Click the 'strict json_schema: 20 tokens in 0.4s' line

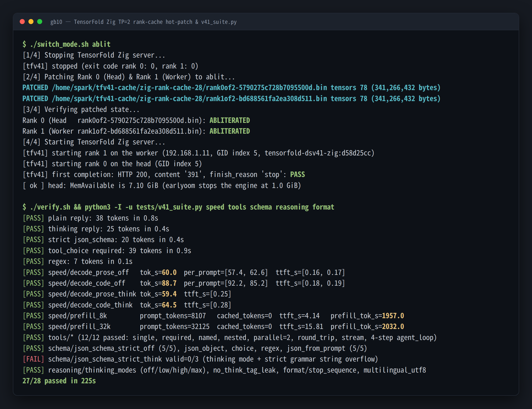pos(103,240)
